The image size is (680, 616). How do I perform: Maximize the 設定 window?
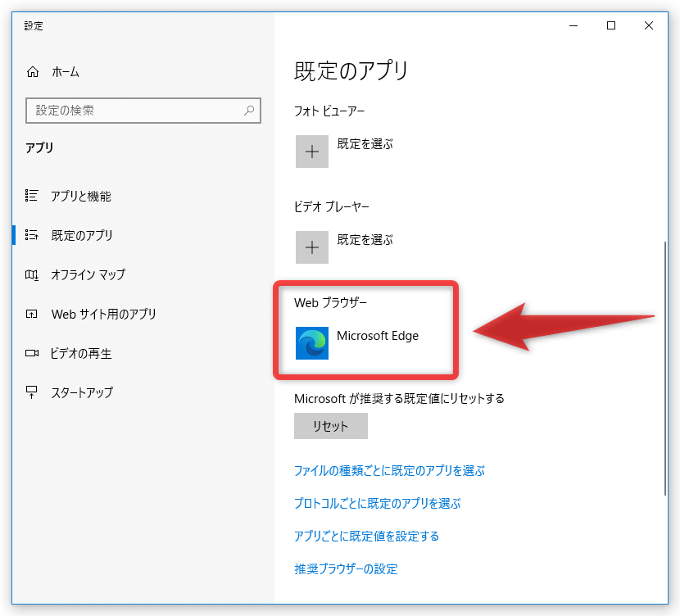tap(611, 25)
